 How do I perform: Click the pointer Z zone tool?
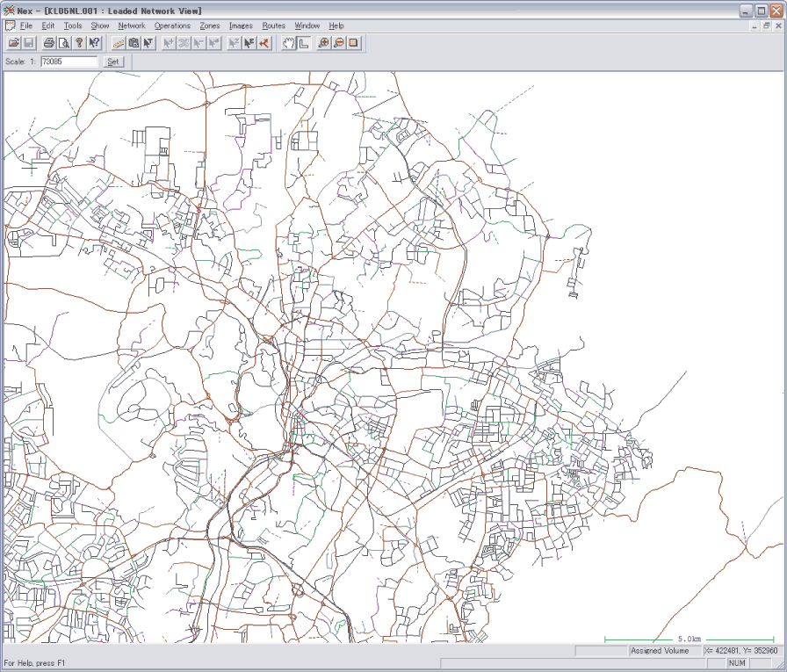coord(234,43)
